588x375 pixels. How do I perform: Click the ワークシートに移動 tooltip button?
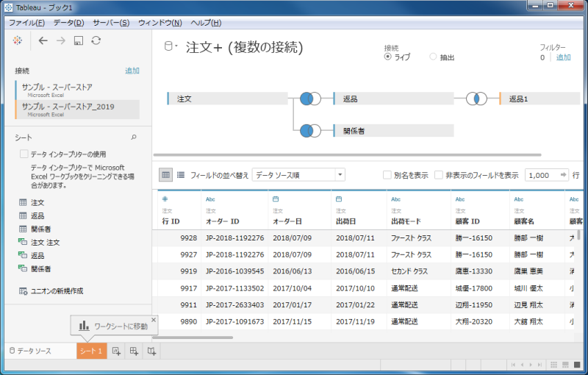(x=114, y=326)
